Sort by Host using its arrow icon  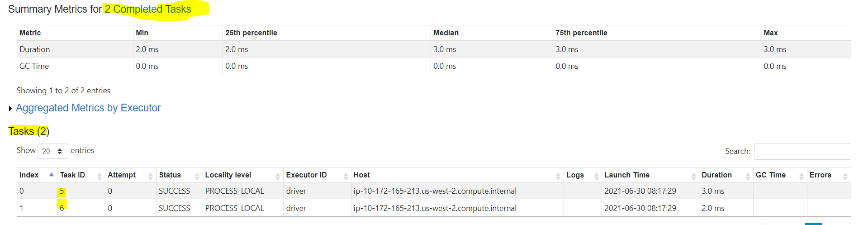(558, 176)
